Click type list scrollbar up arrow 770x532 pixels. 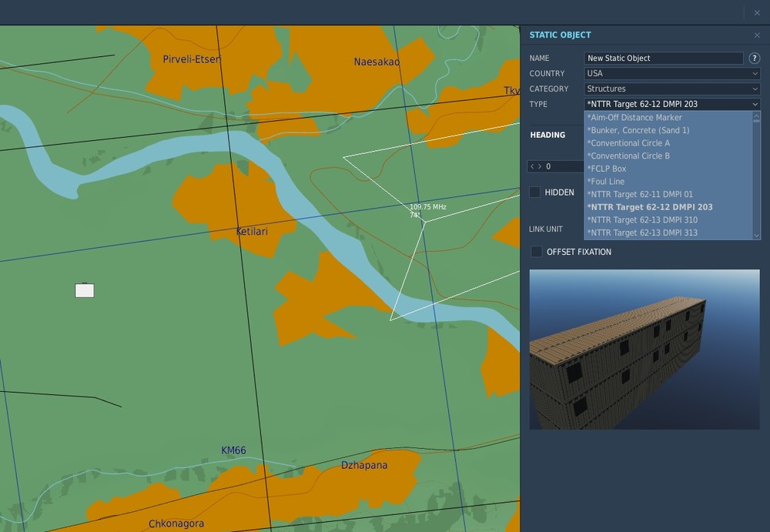[756, 115]
